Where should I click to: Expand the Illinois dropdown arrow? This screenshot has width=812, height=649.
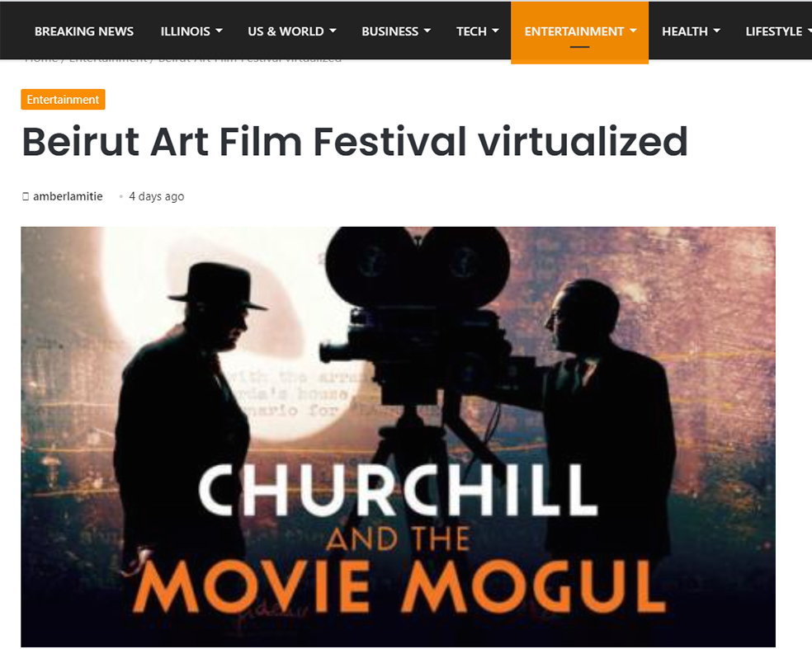point(219,31)
